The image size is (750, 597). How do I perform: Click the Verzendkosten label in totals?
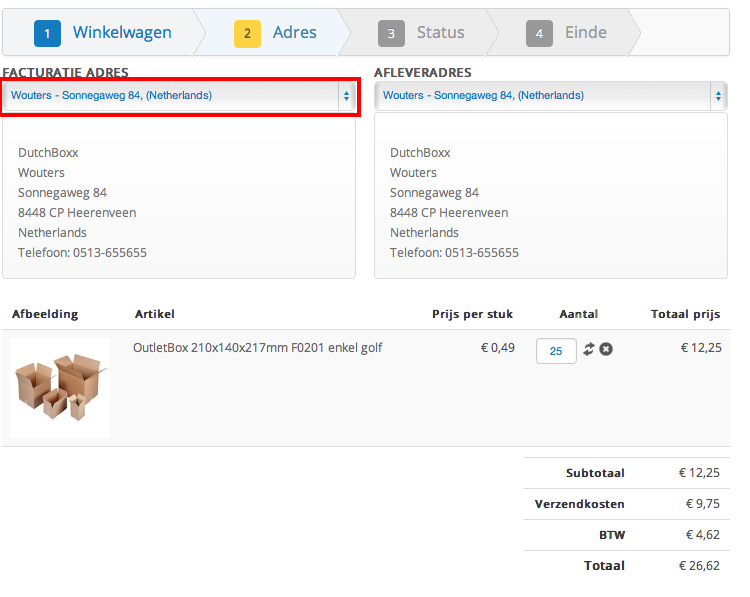(x=580, y=504)
